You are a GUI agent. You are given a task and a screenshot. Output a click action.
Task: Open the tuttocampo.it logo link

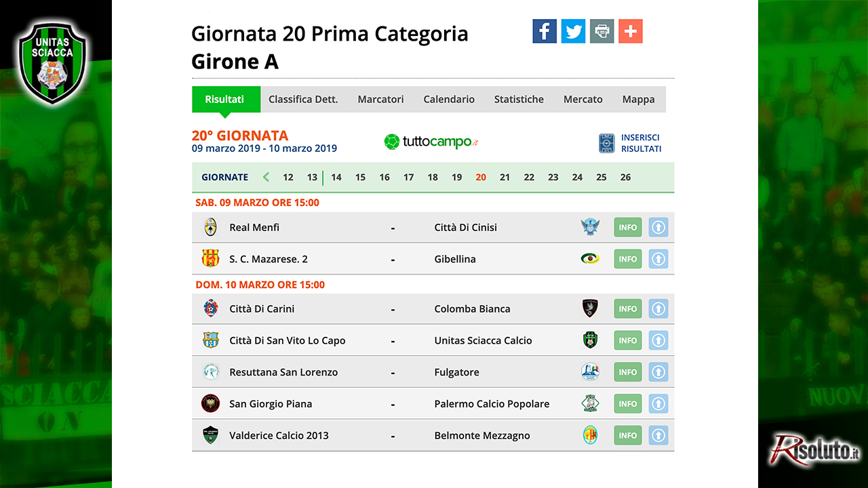(x=431, y=142)
